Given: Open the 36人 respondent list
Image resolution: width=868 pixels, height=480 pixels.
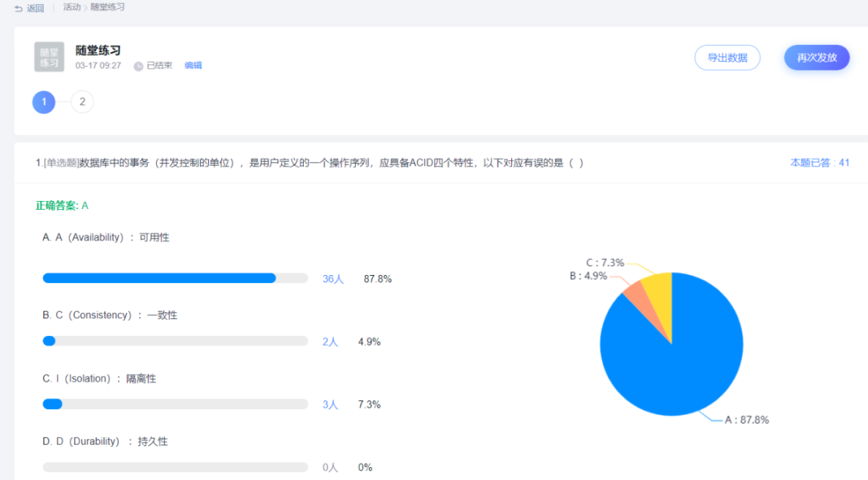Looking at the screenshot, I should click(333, 279).
